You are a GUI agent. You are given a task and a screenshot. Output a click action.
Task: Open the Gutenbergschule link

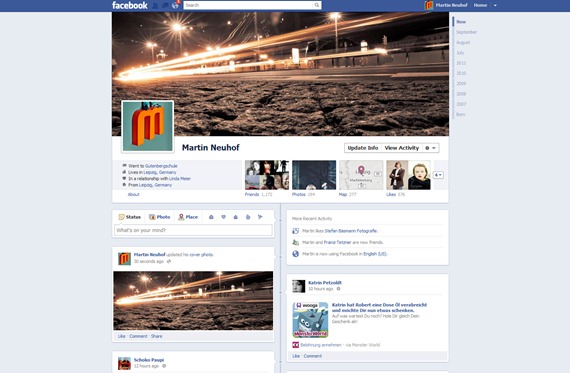click(161, 166)
